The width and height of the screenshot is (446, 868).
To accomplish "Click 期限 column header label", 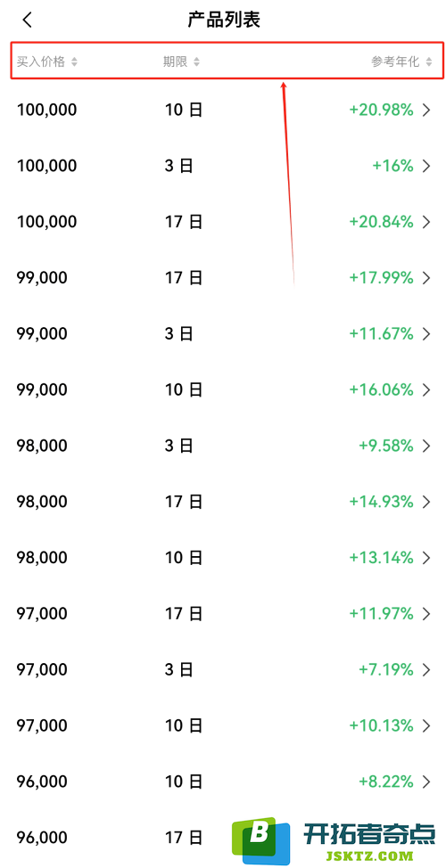I will [x=175, y=61].
